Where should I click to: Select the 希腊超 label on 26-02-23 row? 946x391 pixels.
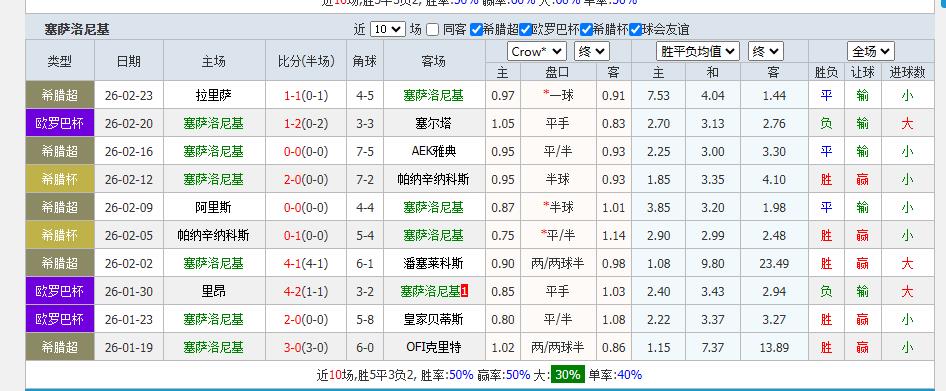(x=60, y=95)
